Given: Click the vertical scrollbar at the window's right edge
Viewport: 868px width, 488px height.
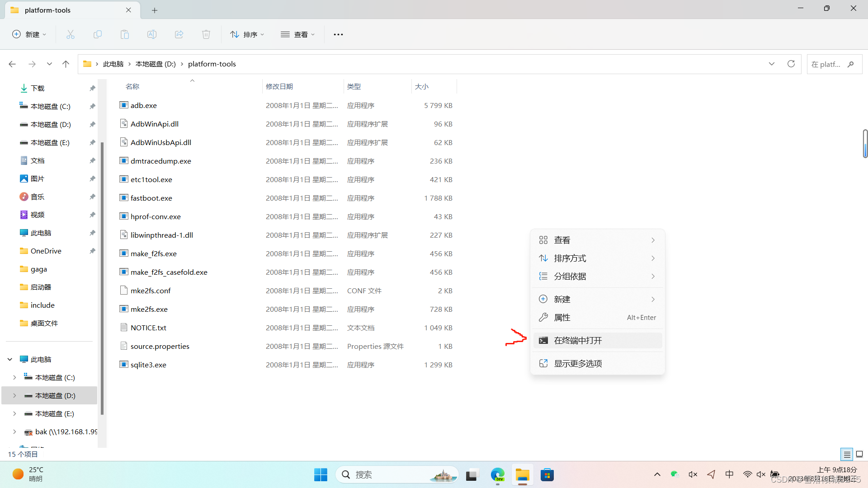Looking at the screenshot, I should 865,144.
